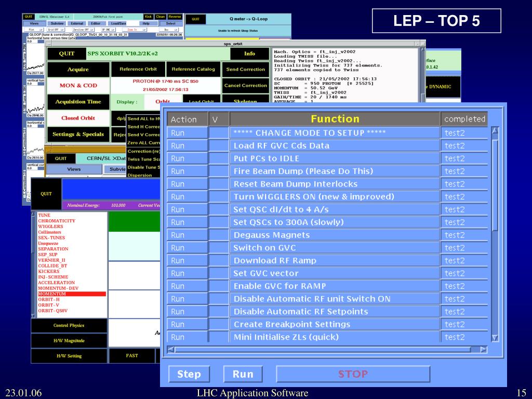This screenshot has height=399, width=532.
Task: Click the H/W Magnitude button
Action: click(x=69, y=341)
